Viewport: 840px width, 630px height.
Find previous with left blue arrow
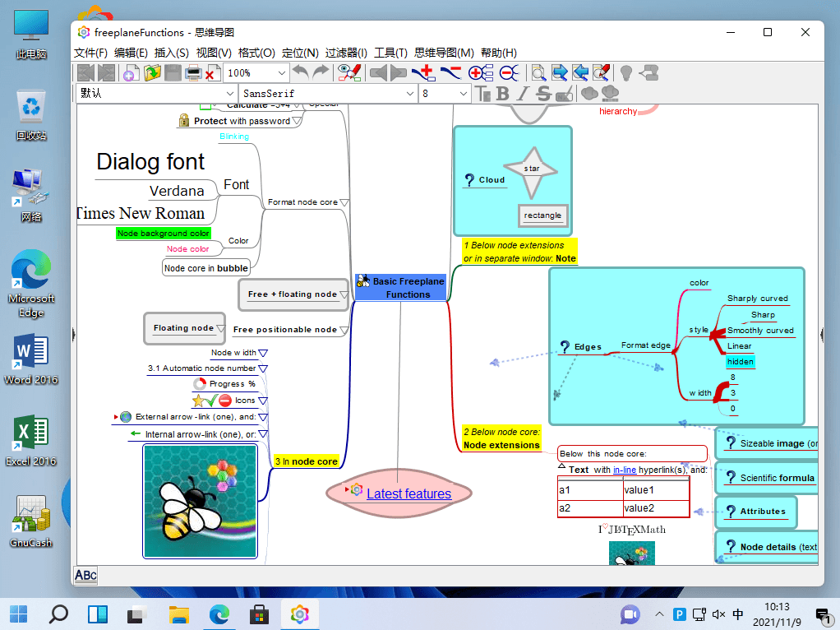[x=580, y=73]
